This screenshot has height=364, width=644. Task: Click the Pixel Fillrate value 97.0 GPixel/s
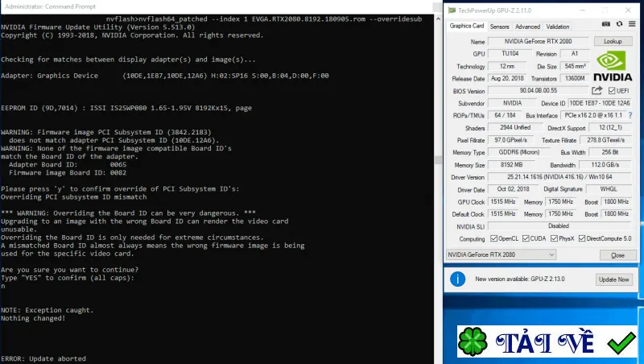pyautogui.click(x=510, y=140)
